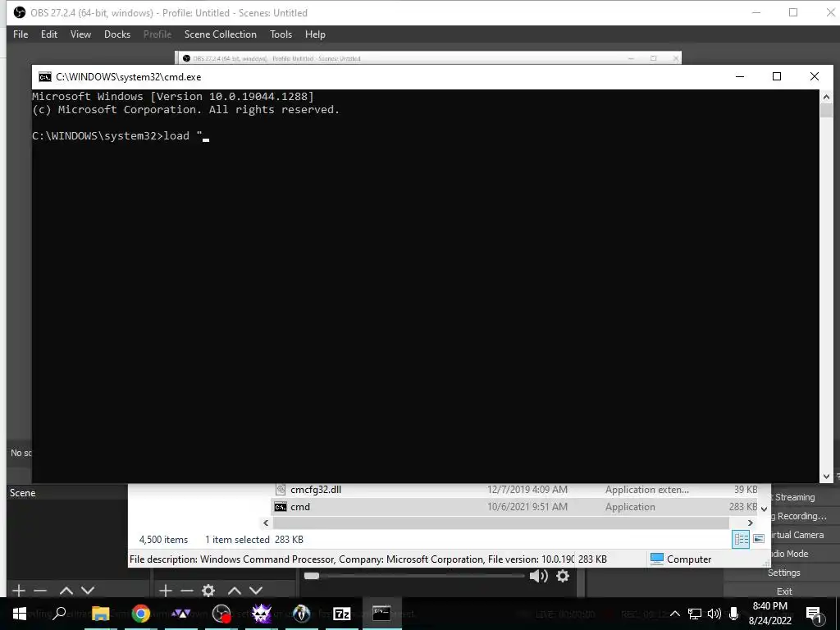Add a new scene with the plus icon in the Scene panel

(19, 591)
